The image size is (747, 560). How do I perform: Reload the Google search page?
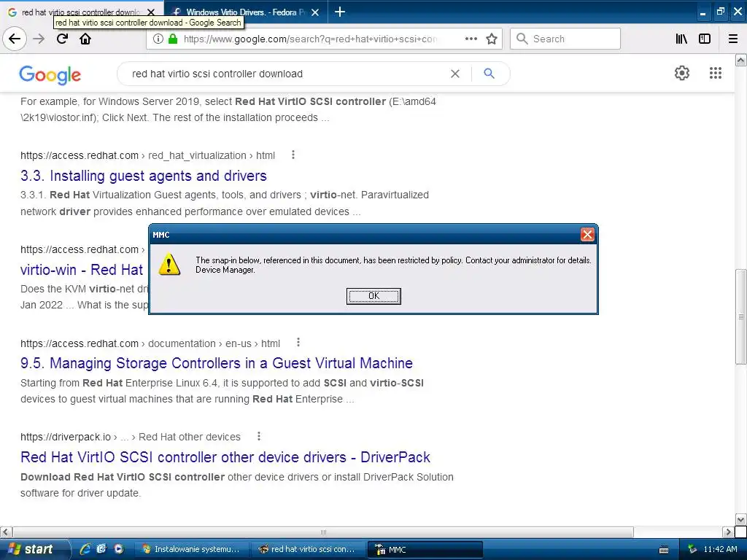coord(62,39)
